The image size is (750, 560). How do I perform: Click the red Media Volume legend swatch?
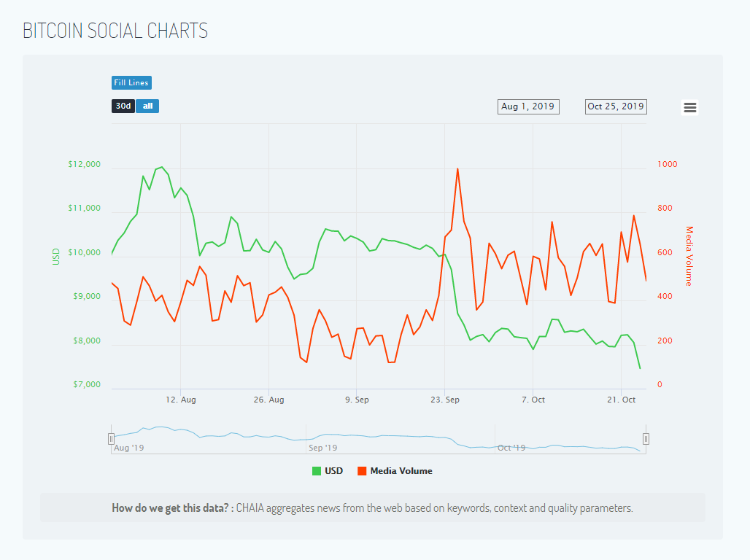362,471
